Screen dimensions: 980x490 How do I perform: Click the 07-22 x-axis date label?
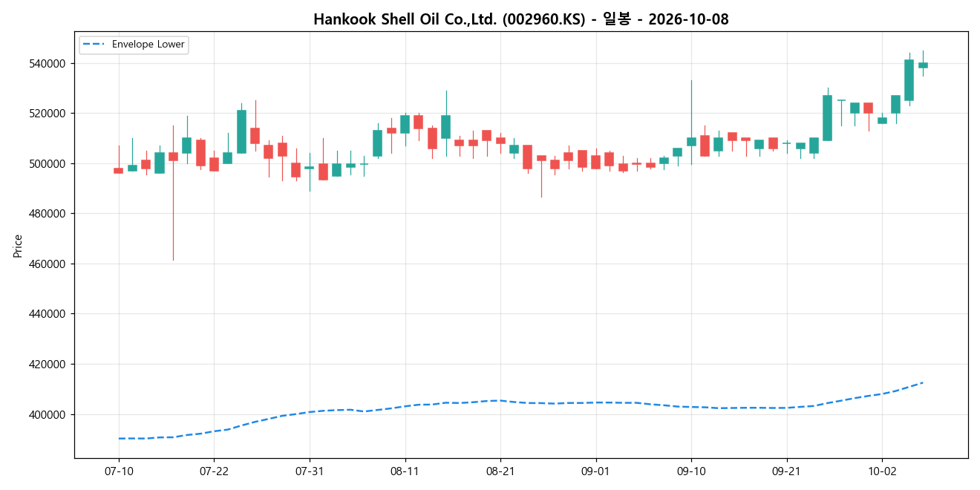point(214,471)
